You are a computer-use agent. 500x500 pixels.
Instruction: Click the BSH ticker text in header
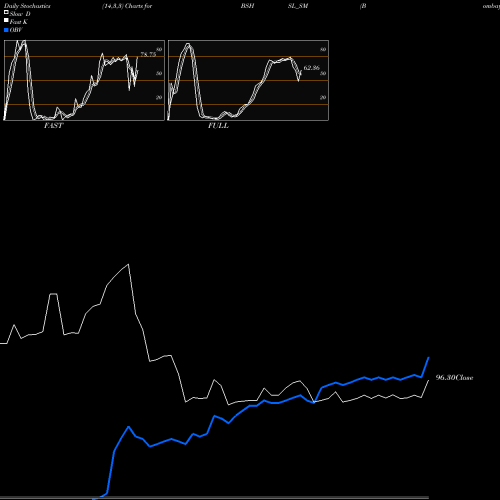click(x=247, y=6)
